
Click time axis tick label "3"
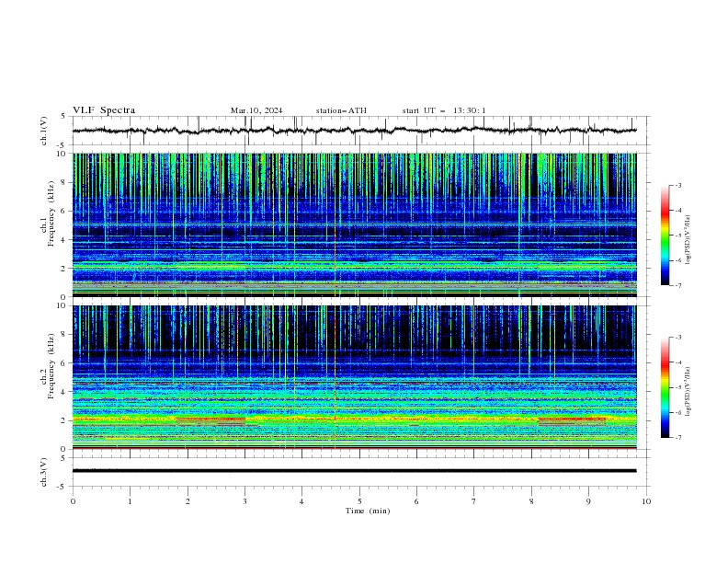(245, 501)
